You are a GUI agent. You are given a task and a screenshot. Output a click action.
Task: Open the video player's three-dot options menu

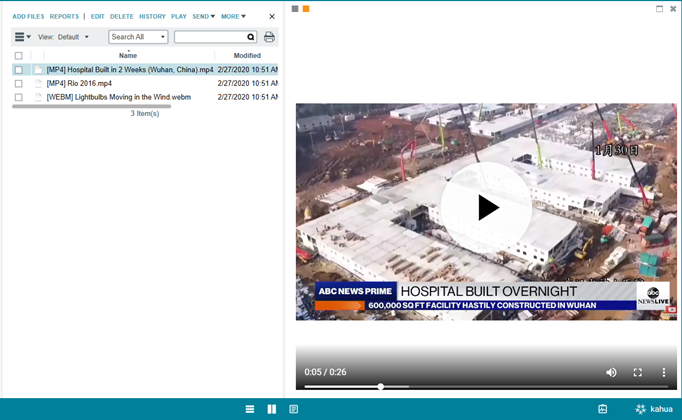pyautogui.click(x=663, y=372)
